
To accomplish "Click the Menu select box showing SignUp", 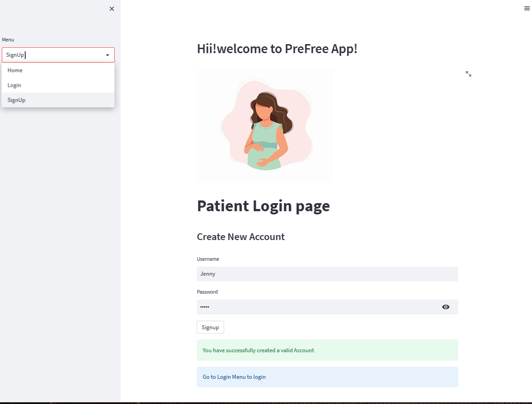I will click(54, 55).
